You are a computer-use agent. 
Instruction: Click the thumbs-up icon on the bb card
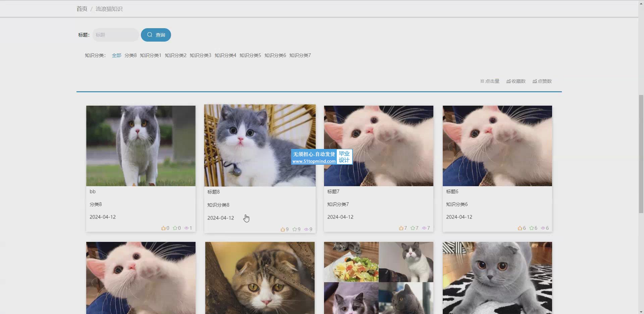coord(163,228)
